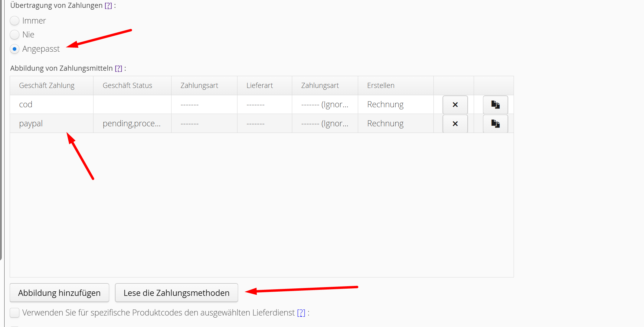Duplicate the cod mapping row
This screenshot has height=327, width=644.
[495, 105]
